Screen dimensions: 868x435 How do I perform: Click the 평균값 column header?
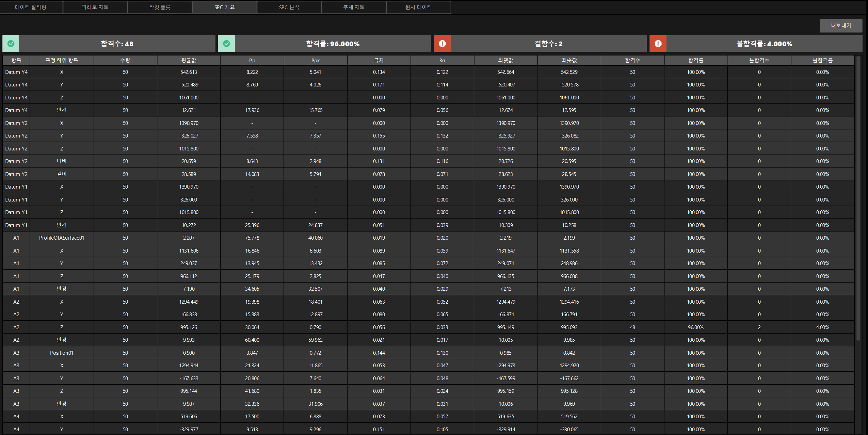coord(189,60)
